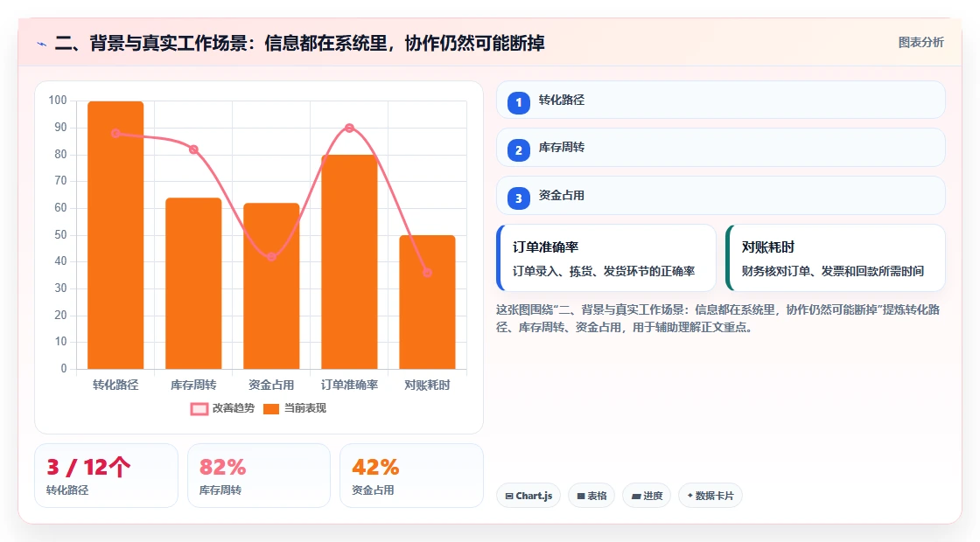Click the icon in the 进度 tag

[x=636, y=496]
